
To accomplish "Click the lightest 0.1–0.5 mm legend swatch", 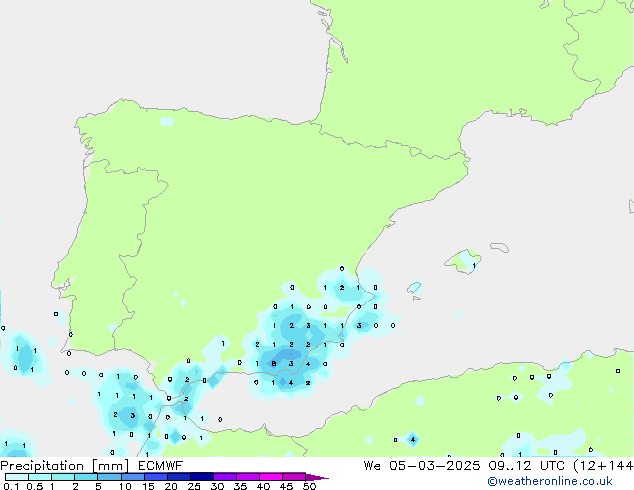I will pyautogui.click(x=17, y=477).
